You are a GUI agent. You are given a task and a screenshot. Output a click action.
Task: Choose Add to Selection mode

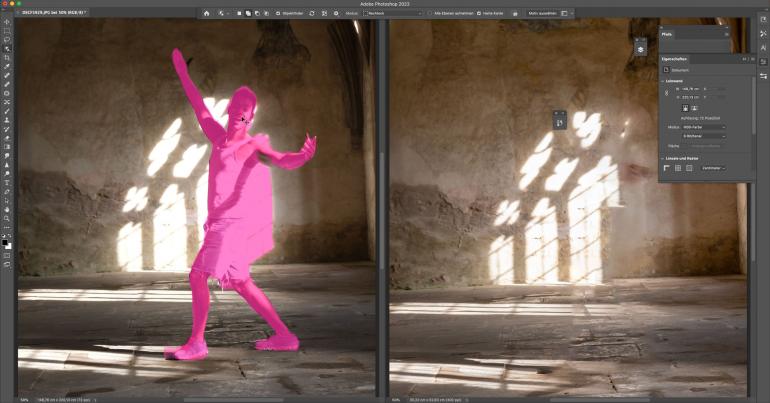[248, 13]
